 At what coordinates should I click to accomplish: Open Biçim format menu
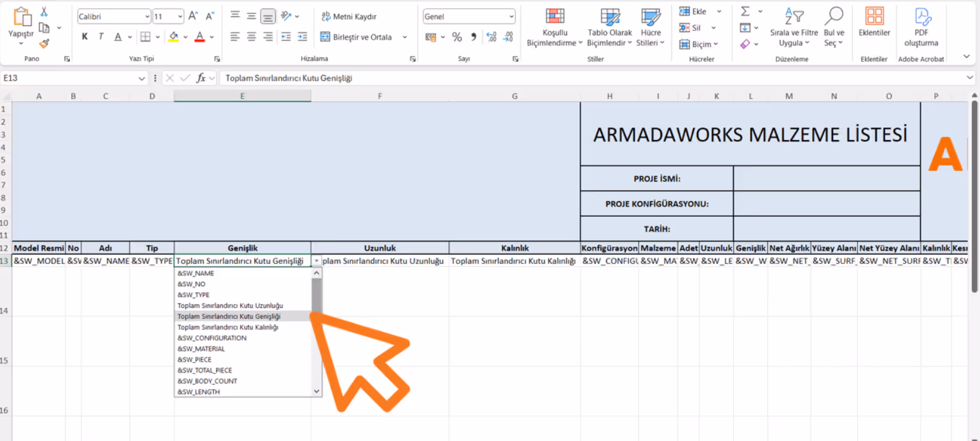(x=698, y=44)
